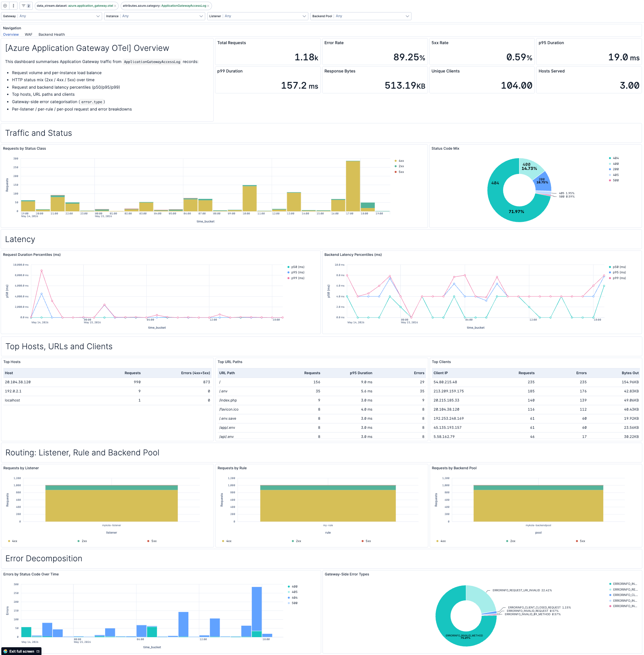Toggle 500 legend in Errors by Status Code

click(x=293, y=603)
